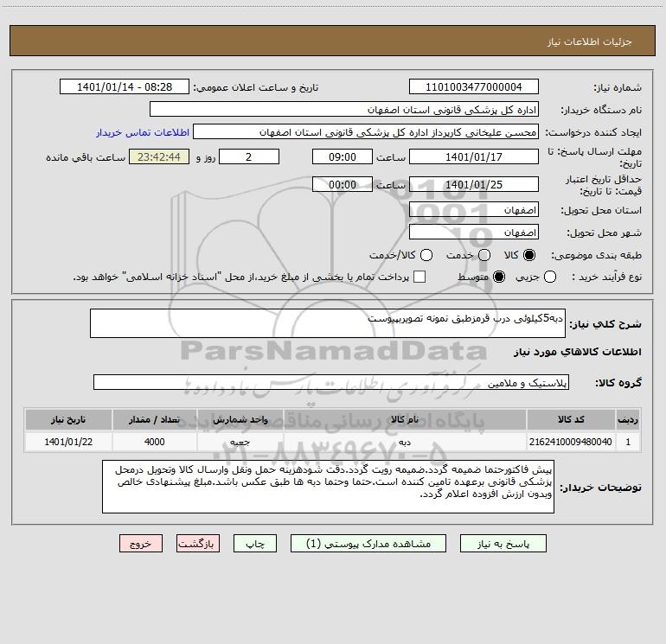
Task: Select the متوسط purchase type radio
Action: click(x=499, y=277)
